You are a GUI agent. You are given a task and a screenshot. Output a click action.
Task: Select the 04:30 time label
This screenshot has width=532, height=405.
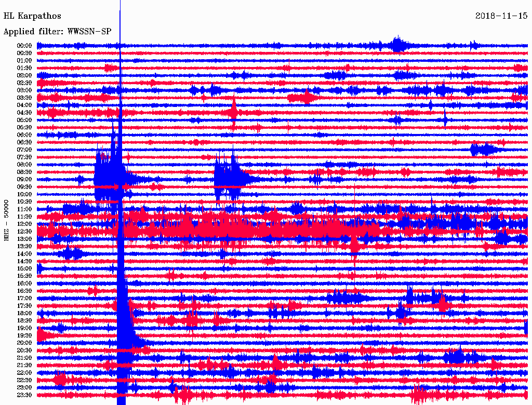(x=24, y=112)
